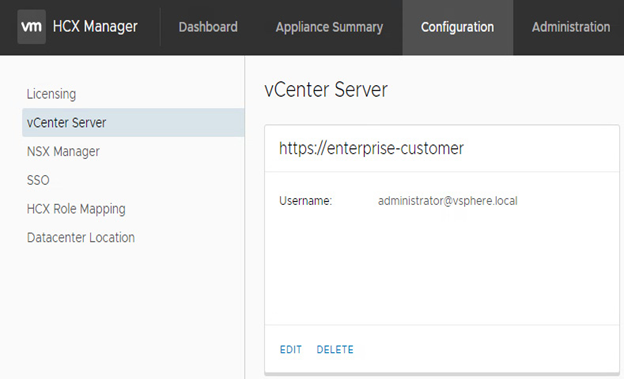Open NSX Manager configuration
Screen dimensions: 625x379
click(63, 151)
